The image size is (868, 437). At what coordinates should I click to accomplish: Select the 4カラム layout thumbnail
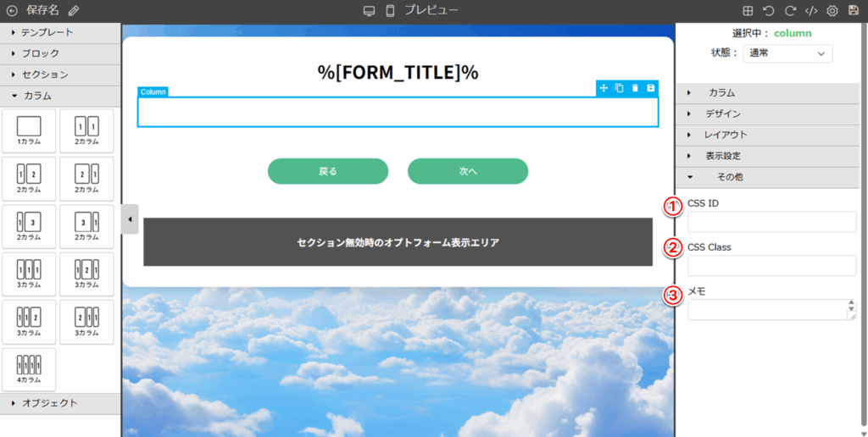(x=29, y=369)
